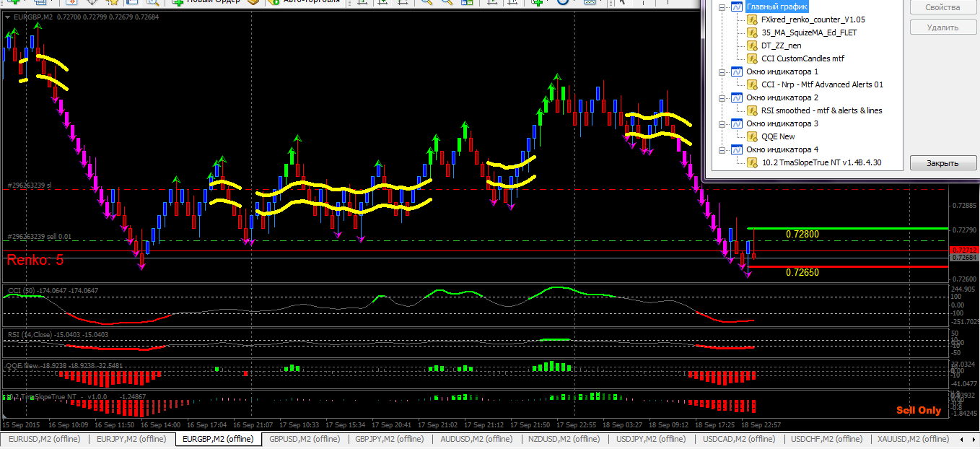
Task: Select the QQE New indicator
Action: (778, 136)
